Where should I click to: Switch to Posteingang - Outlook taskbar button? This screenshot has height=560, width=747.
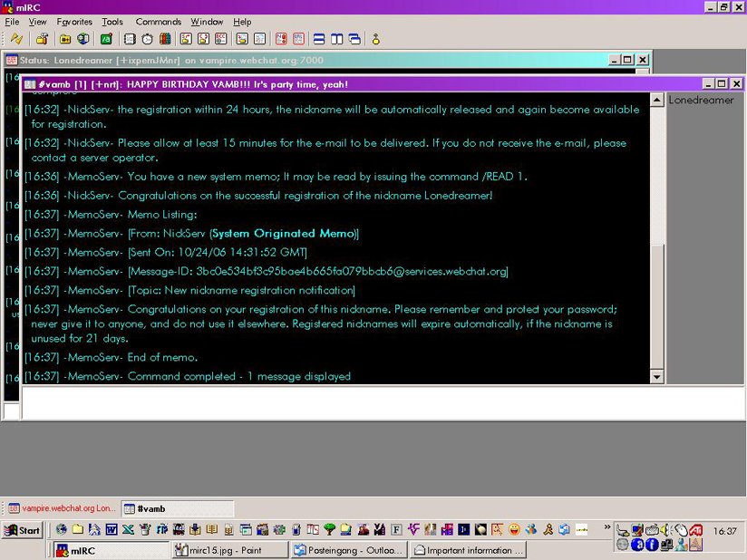(x=349, y=550)
